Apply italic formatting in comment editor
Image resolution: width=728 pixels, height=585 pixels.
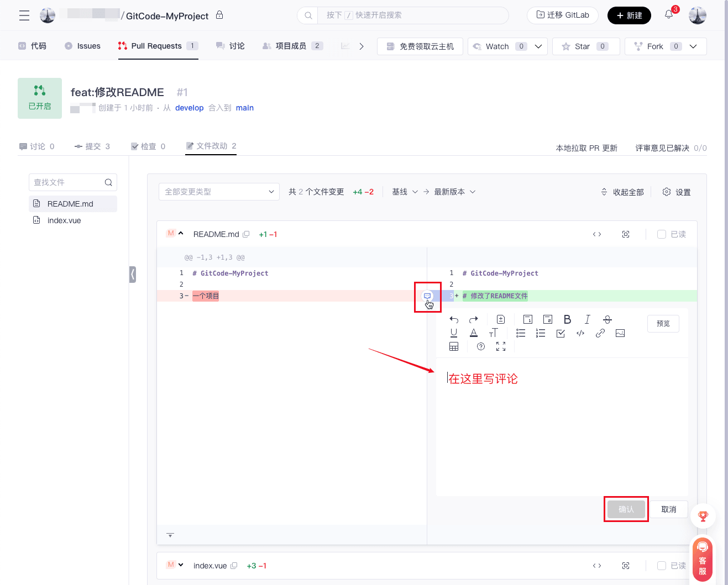(x=587, y=319)
